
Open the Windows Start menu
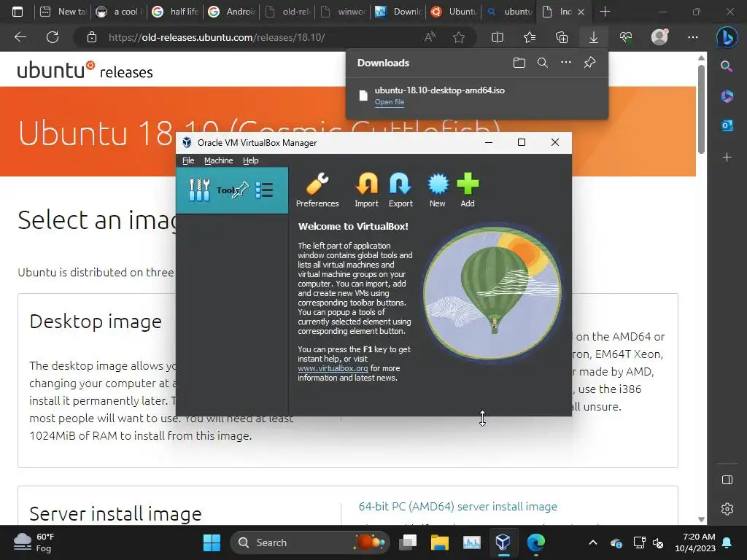[x=212, y=542]
